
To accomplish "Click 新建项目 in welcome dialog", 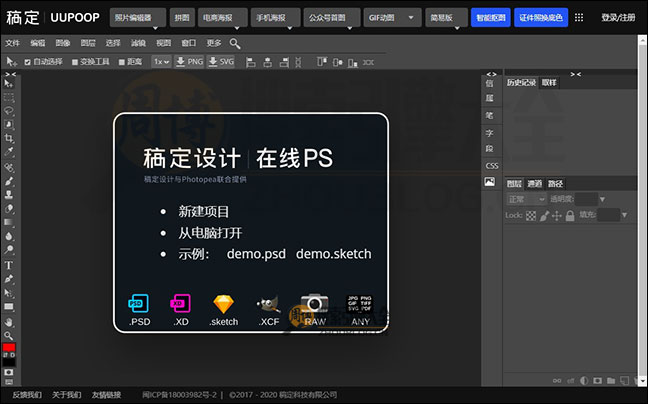I will pos(203,212).
